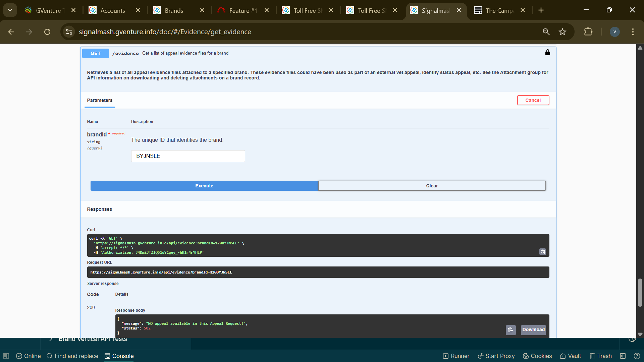Screen dimensions: 644x362
Task: Open Cookies in the bottom status bar
Action: pos(537,356)
